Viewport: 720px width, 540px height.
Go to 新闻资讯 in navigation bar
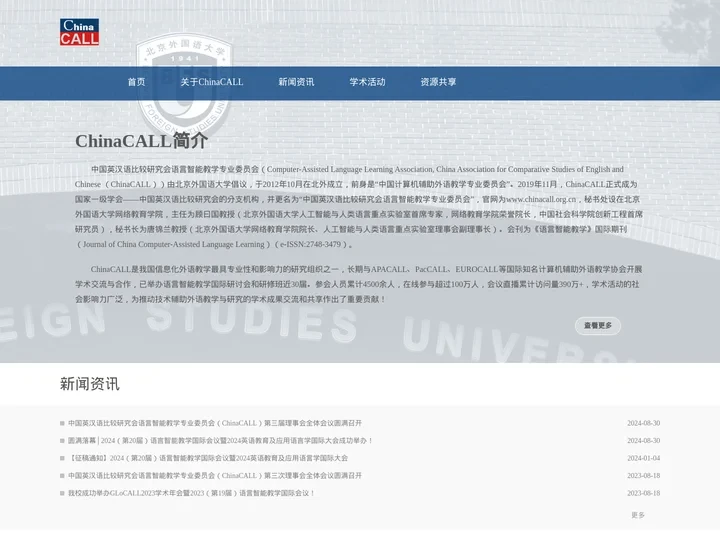click(x=296, y=82)
